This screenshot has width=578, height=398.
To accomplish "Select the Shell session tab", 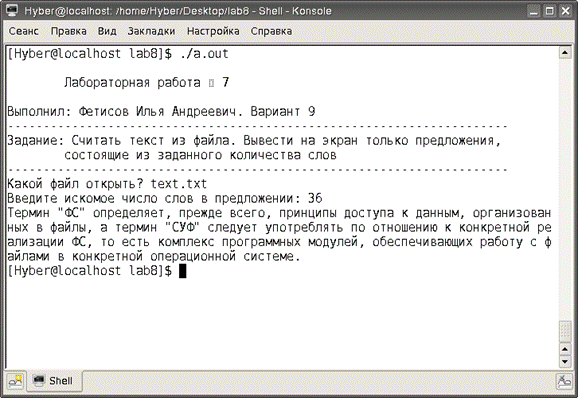I will click(x=54, y=381).
